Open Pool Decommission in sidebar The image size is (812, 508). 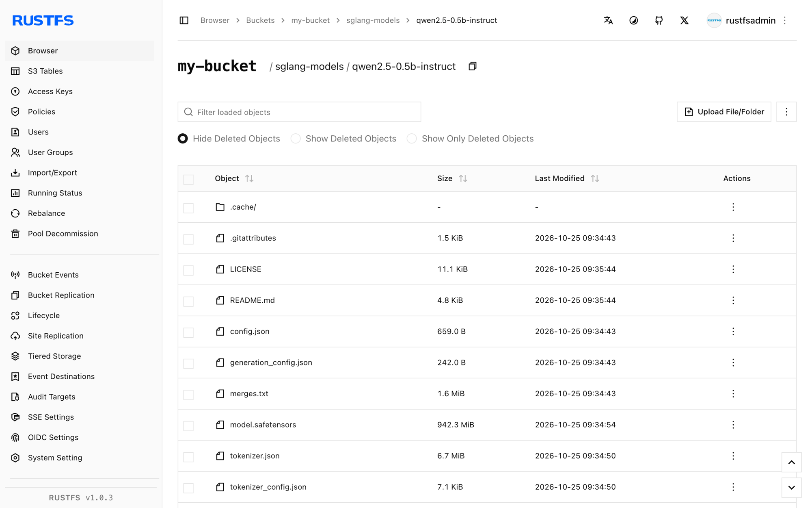click(x=80, y=234)
